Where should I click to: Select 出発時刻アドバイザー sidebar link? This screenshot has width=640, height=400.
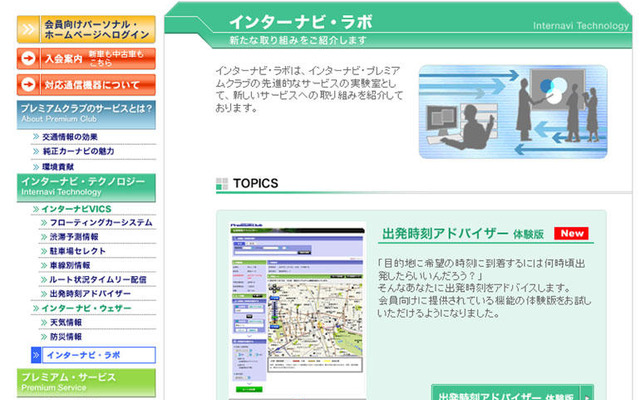click(90, 294)
